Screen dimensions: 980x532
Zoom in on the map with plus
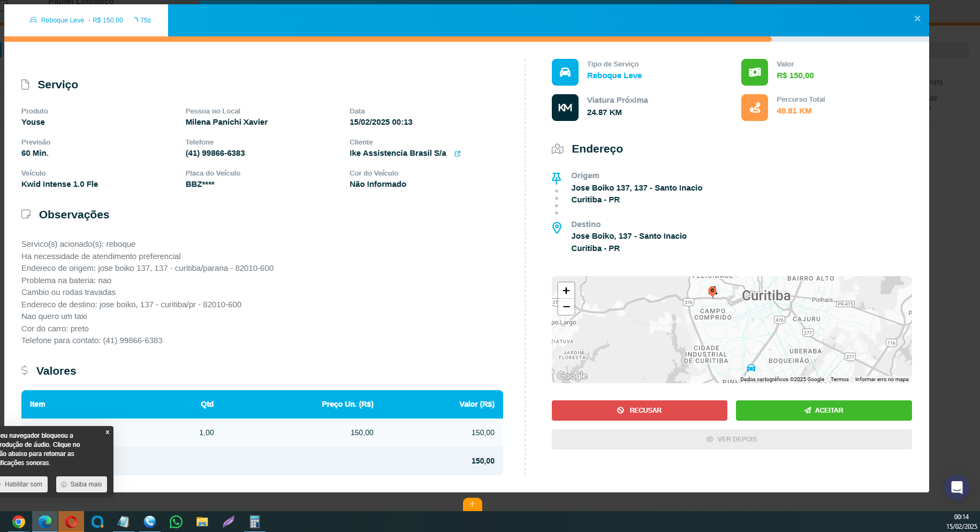coord(566,291)
